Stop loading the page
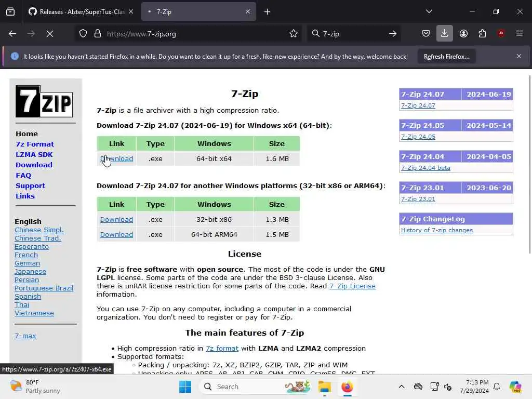 (x=50, y=34)
